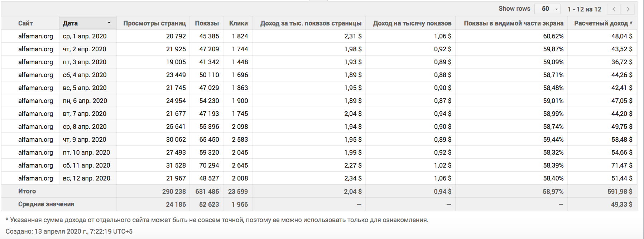Click the Дата column sort arrow
The height and width of the screenshot is (239, 644).
pos(109,23)
